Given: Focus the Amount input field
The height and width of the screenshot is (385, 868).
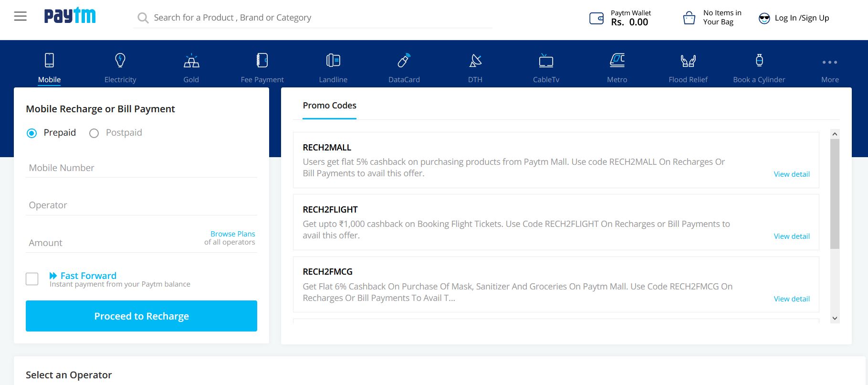Looking at the screenshot, I should [x=115, y=243].
